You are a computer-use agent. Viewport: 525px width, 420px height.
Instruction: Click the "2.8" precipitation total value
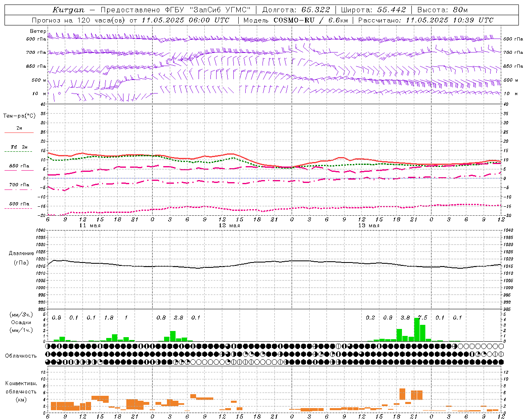pos(178,318)
